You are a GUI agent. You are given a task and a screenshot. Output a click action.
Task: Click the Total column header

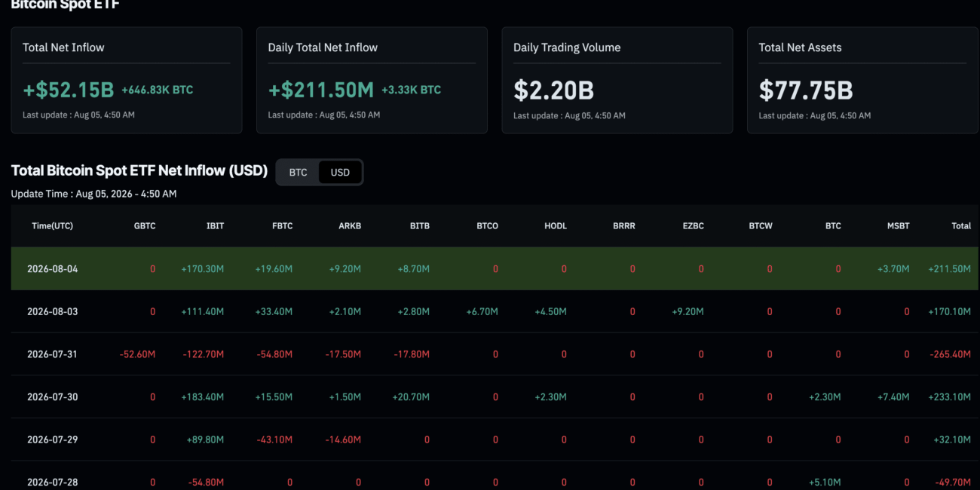tap(961, 226)
